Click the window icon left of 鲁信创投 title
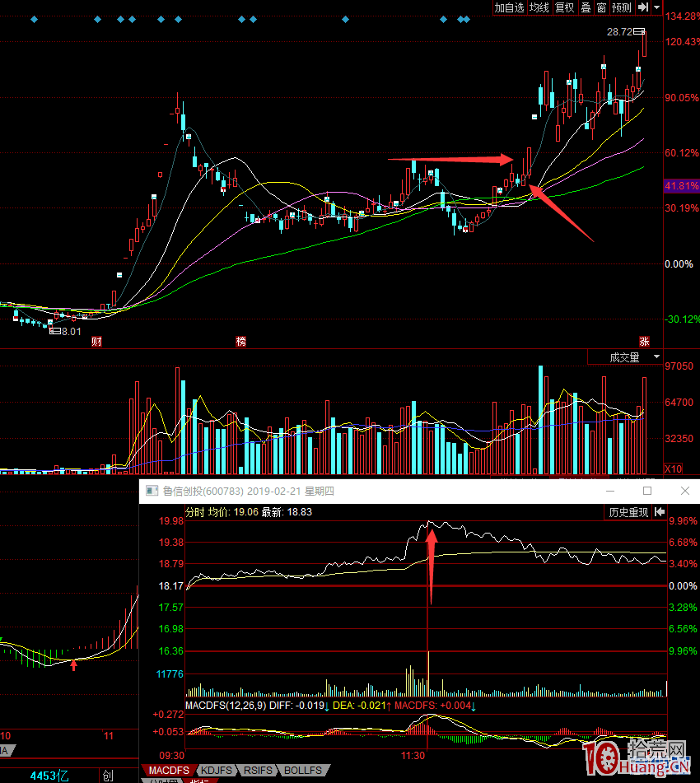This screenshot has width=700, height=783. tap(152, 491)
